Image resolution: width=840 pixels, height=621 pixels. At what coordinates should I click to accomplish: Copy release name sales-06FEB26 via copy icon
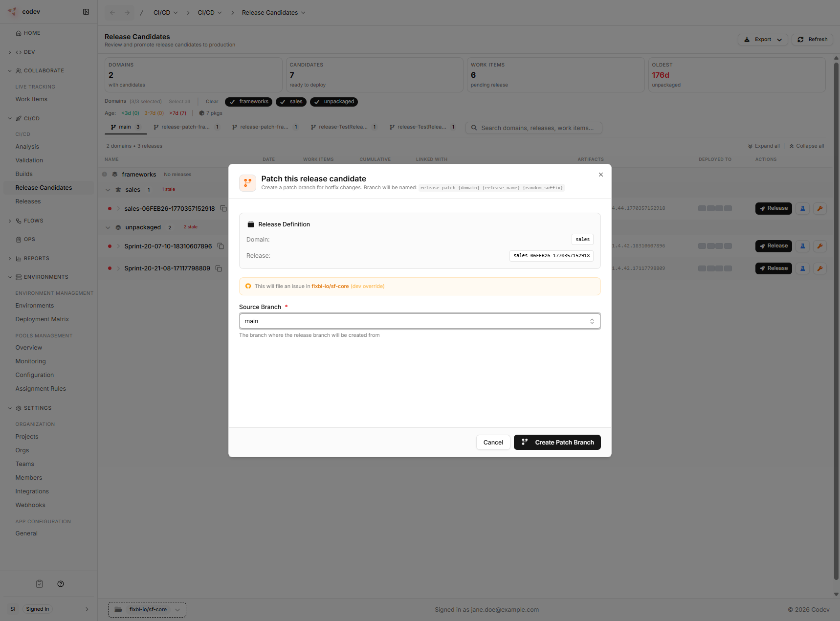click(x=224, y=208)
